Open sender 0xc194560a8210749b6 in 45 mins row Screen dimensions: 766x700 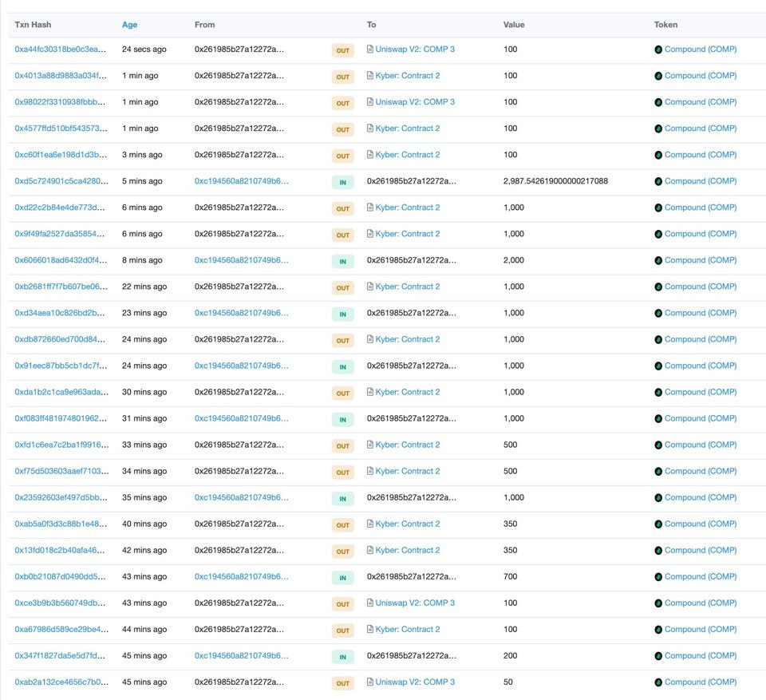coord(241,655)
